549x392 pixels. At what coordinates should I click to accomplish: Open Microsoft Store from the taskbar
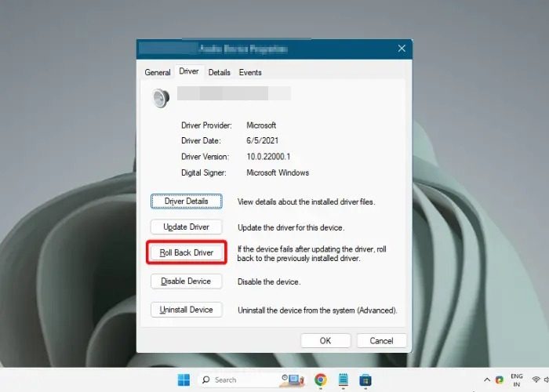pos(365,380)
